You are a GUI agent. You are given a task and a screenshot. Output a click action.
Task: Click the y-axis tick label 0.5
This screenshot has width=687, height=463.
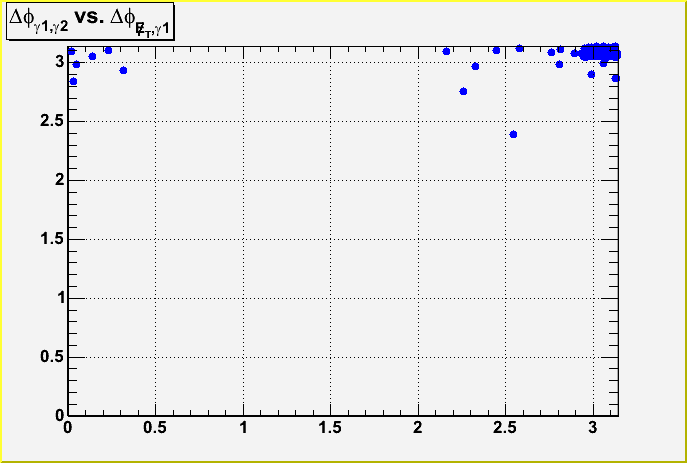click(x=50, y=357)
